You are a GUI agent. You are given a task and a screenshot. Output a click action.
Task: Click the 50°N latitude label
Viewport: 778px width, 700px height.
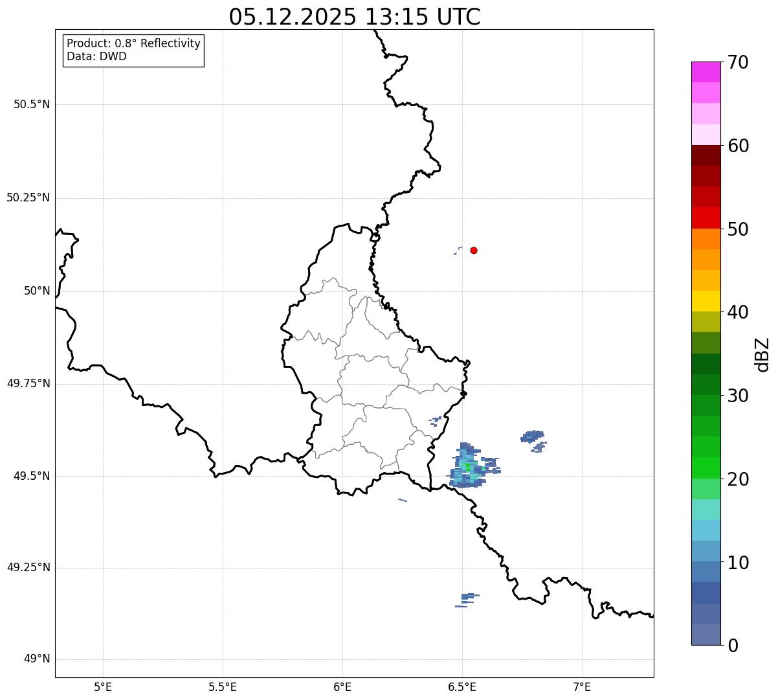(37, 291)
